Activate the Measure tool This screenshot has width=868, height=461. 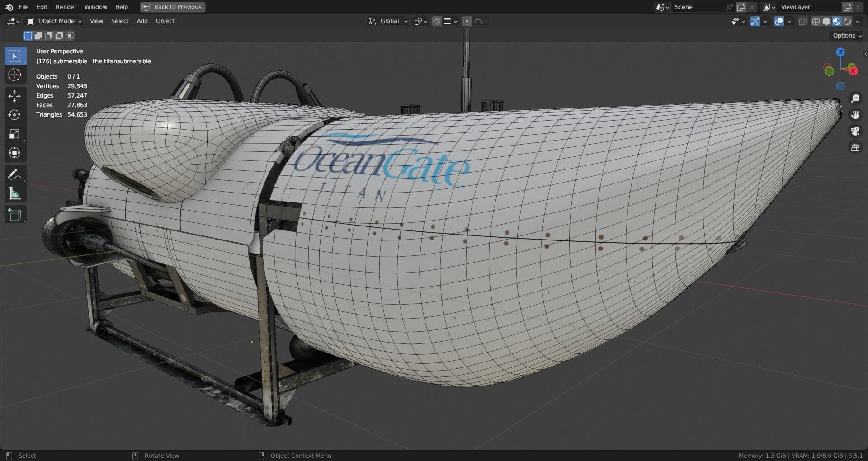(15, 193)
